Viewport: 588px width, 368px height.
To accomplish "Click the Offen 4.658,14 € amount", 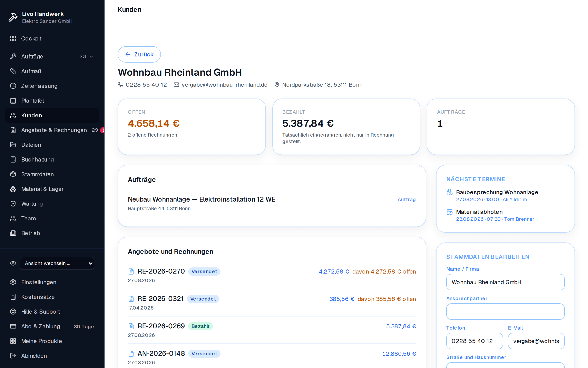I will [154, 123].
